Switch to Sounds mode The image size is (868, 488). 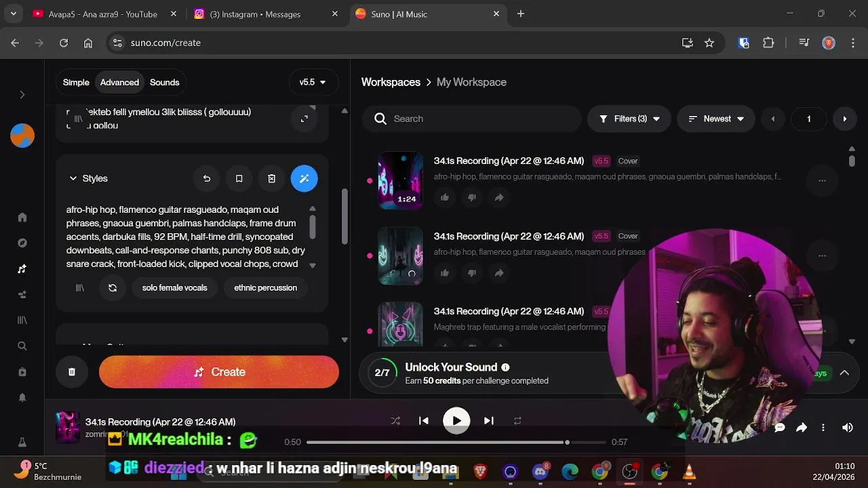click(x=165, y=82)
